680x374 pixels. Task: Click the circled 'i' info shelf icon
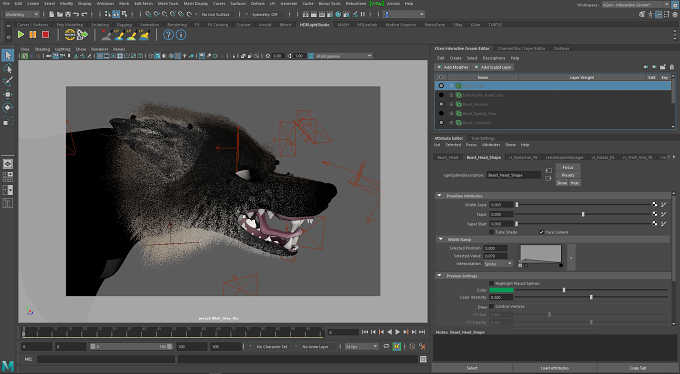(x=181, y=35)
